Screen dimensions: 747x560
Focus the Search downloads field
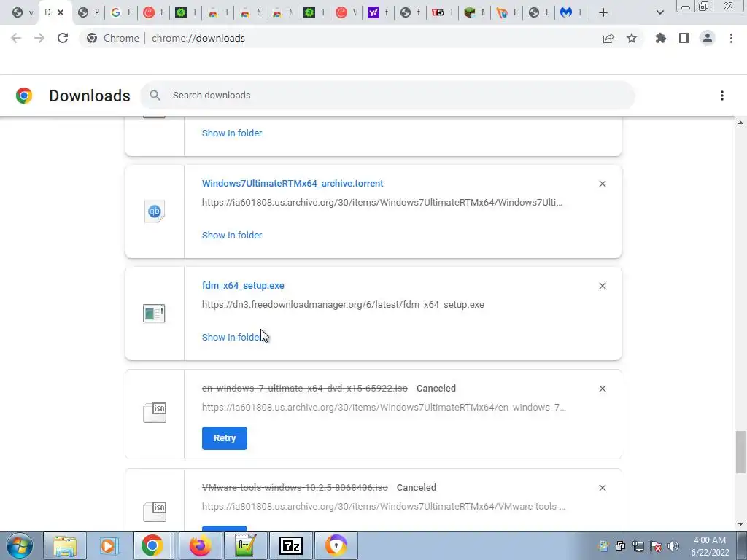pos(387,96)
